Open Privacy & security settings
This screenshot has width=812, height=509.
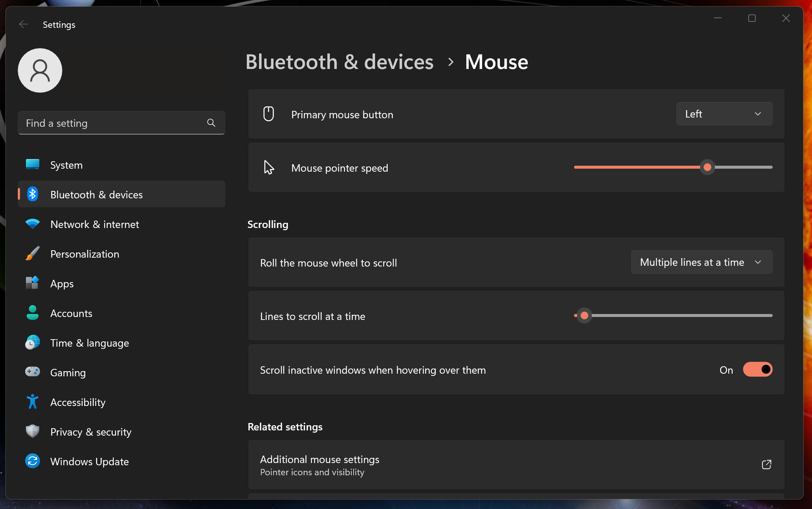click(33, 432)
